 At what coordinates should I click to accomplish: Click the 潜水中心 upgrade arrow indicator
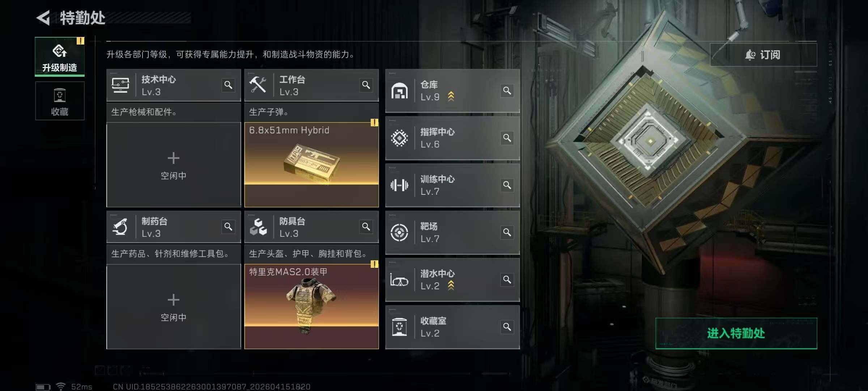(451, 286)
